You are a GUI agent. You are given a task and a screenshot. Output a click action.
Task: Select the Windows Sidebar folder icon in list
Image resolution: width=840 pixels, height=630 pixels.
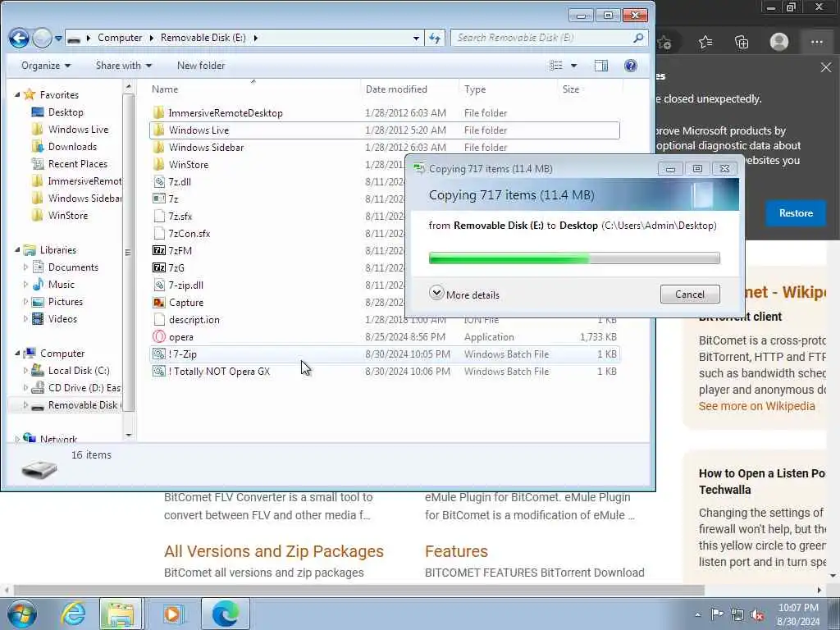click(x=158, y=148)
